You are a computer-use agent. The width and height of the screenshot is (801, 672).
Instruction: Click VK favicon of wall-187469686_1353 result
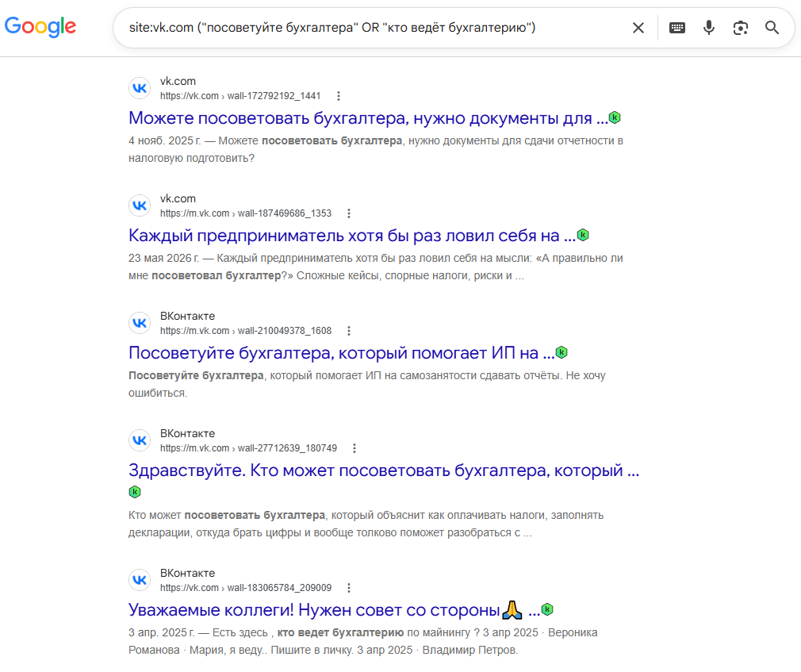click(140, 205)
